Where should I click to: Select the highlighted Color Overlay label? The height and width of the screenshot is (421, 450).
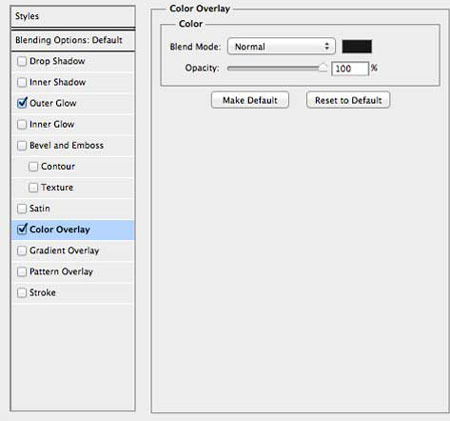click(x=60, y=229)
